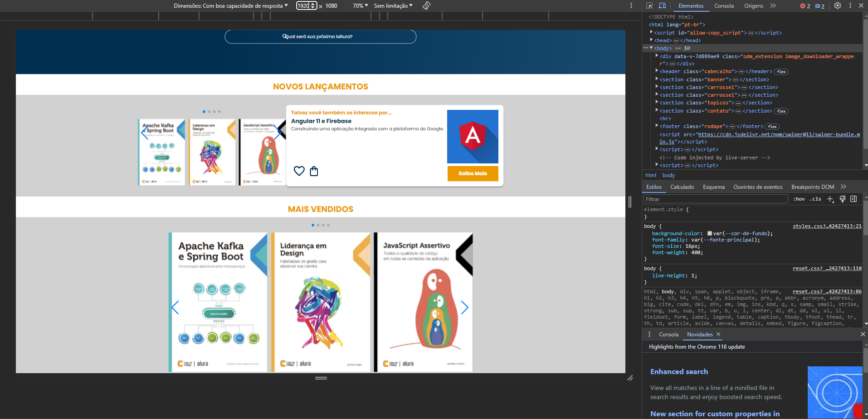Viewport: 868px width, 419px height.
Task: Select first pagination dot in Novos Lançamentos
Action: point(204,112)
